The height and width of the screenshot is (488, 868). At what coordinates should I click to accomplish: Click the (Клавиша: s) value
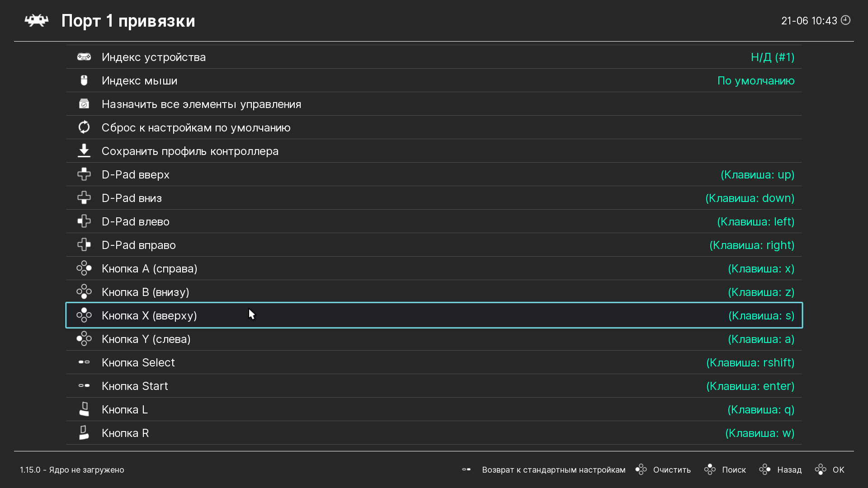click(761, 315)
